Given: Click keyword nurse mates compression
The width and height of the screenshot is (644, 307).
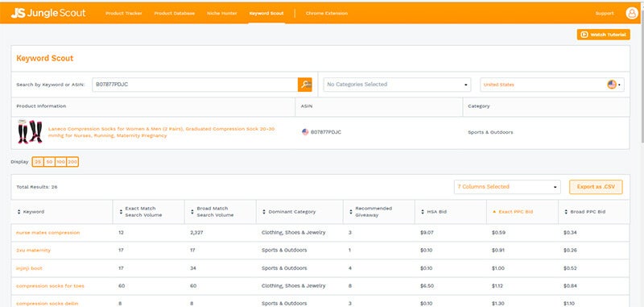Looking at the screenshot, I should 48,233.
